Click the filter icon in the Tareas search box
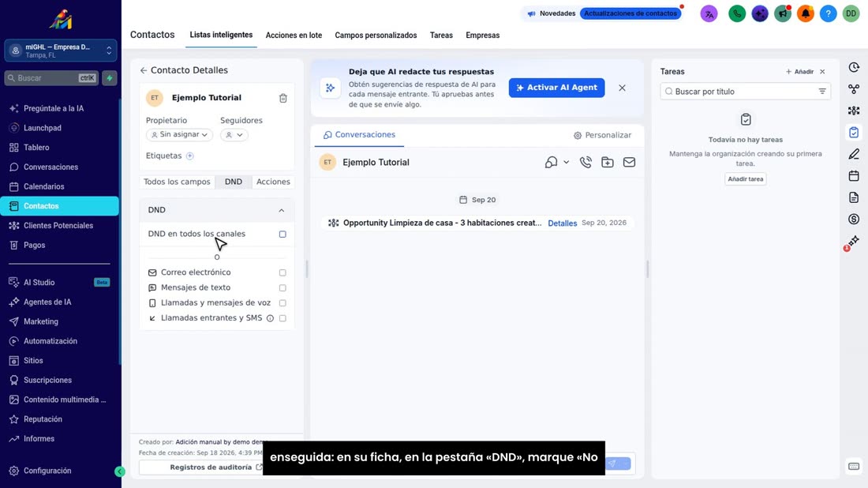The image size is (868, 488). [822, 92]
